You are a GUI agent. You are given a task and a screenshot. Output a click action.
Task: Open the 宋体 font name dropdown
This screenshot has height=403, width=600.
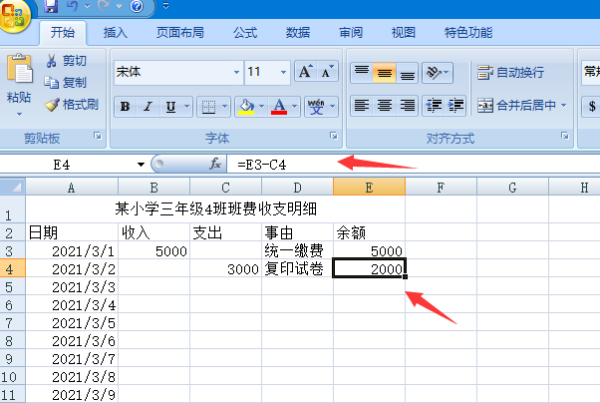pos(236,72)
